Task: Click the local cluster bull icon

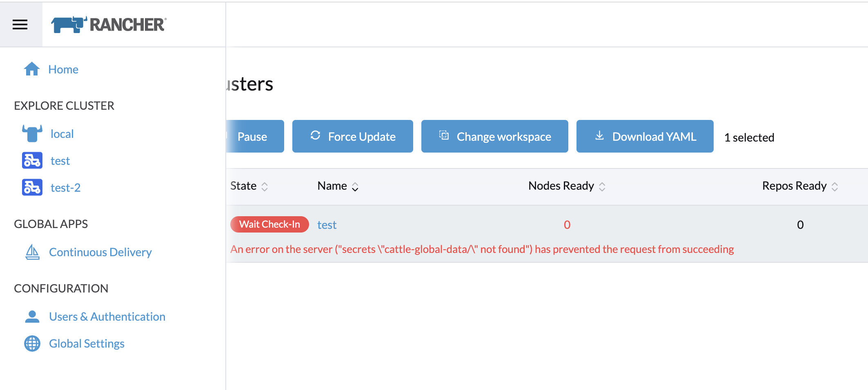Action: [x=32, y=133]
